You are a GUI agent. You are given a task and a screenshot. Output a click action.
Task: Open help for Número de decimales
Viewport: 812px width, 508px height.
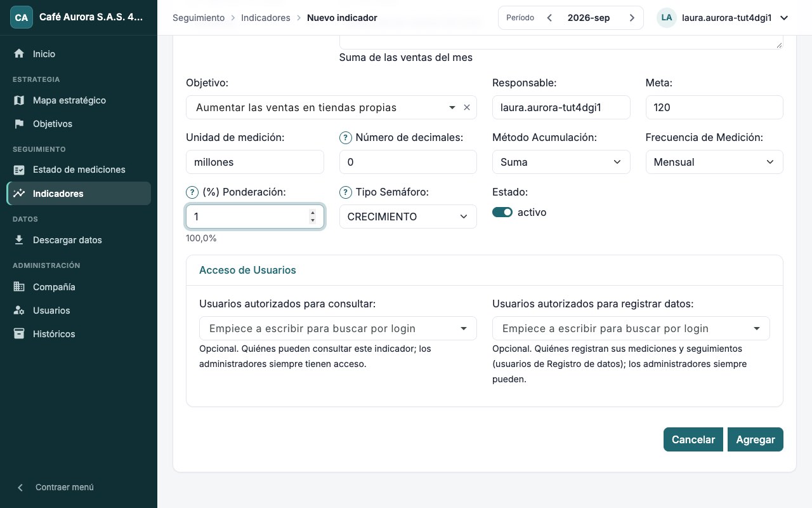click(x=346, y=138)
